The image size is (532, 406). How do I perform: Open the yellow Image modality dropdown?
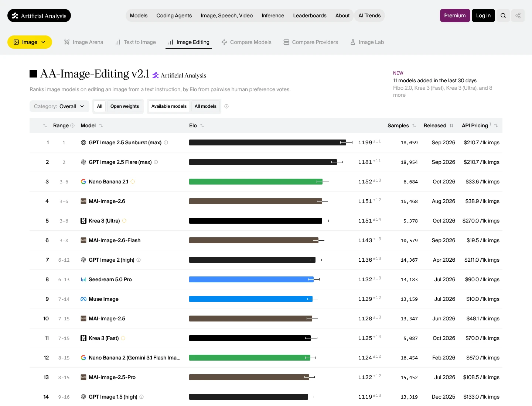point(30,42)
